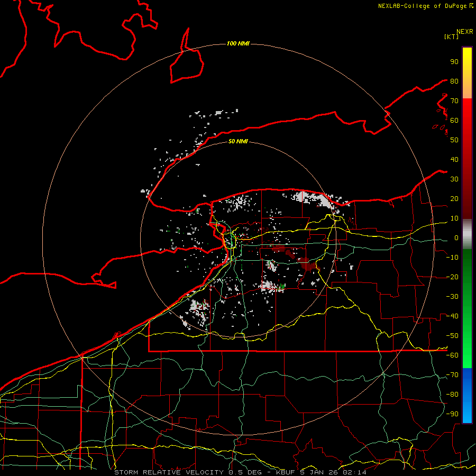Image resolution: width=476 pixels, height=476 pixels.
Task: Click the positive 60 scale value
Action: [x=454, y=120]
